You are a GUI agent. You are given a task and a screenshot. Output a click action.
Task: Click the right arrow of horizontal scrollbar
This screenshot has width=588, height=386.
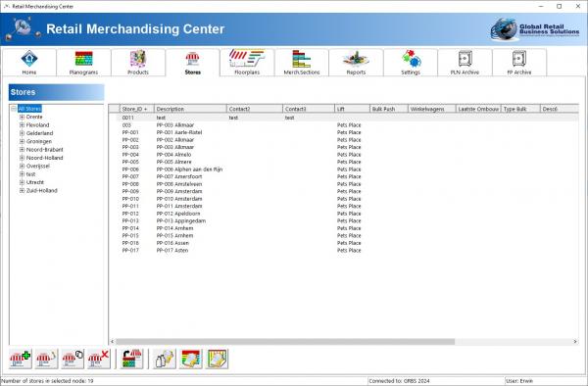[x=575, y=341]
